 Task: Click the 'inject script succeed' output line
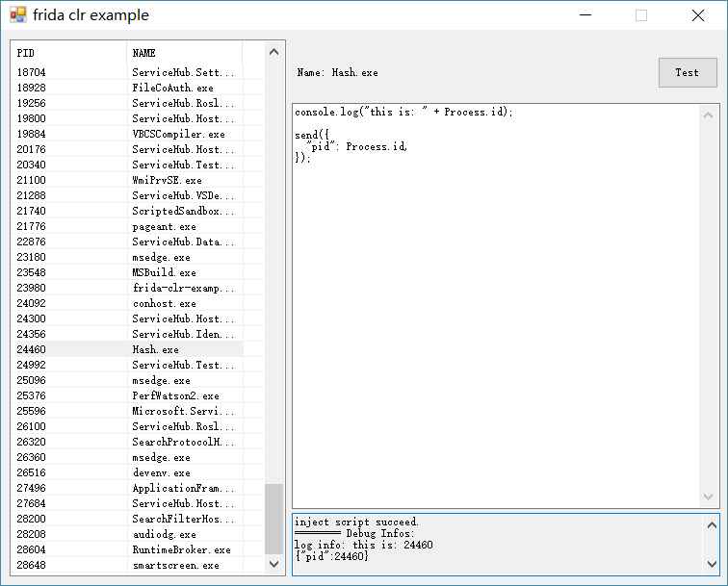coord(356,522)
